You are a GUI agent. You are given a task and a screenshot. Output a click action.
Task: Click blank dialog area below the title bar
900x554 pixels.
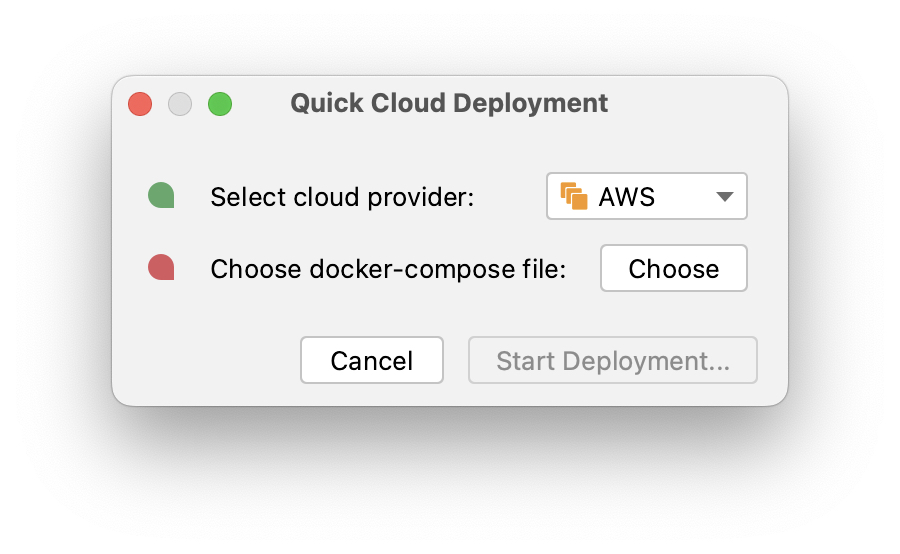pos(450,148)
